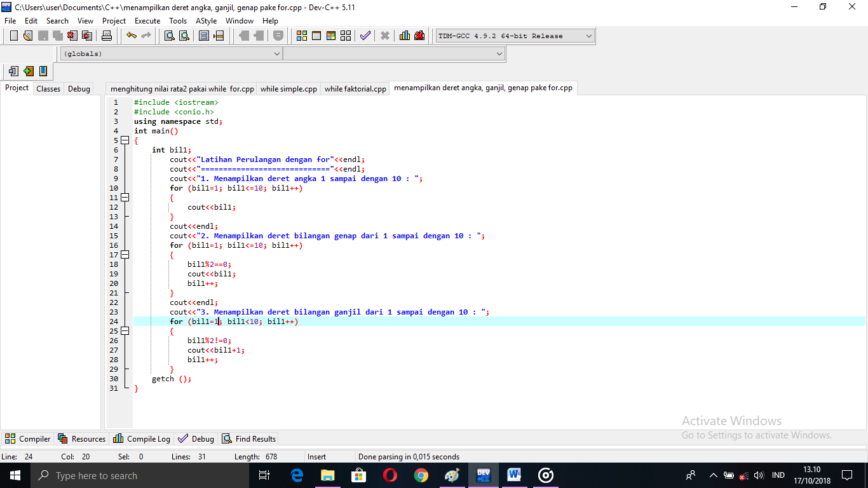Image resolution: width=868 pixels, height=488 pixels.
Task: Switch to the while faktorial.cpp tab
Action: 355,88
